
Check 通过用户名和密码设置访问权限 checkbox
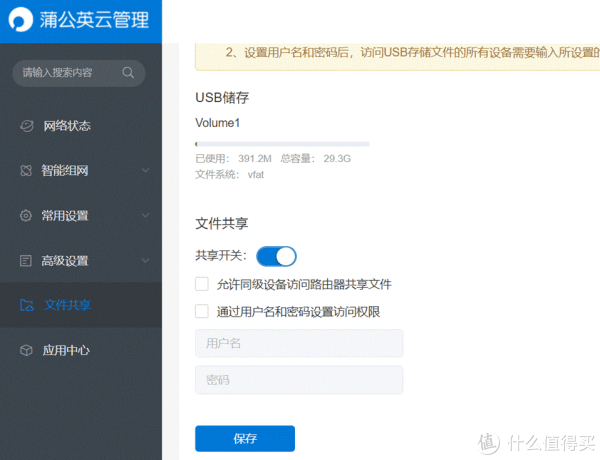[202, 312]
